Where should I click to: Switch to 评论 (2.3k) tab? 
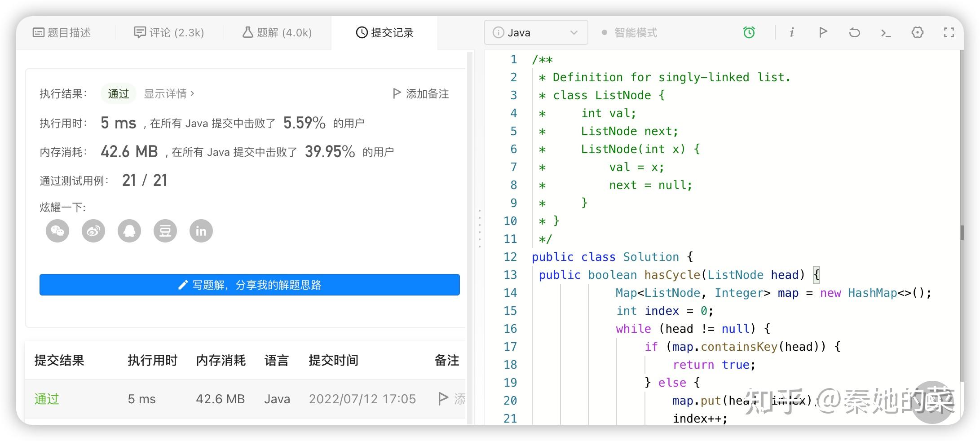pyautogui.click(x=169, y=32)
